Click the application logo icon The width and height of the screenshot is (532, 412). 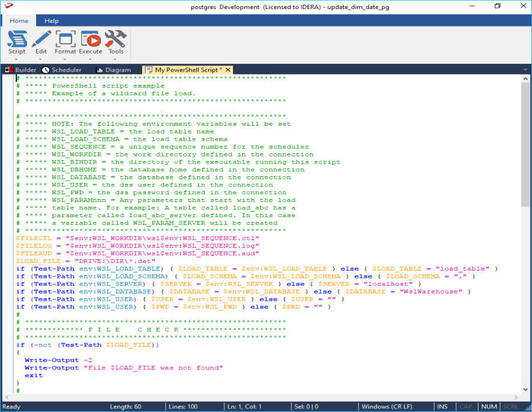tap(8, 5)
